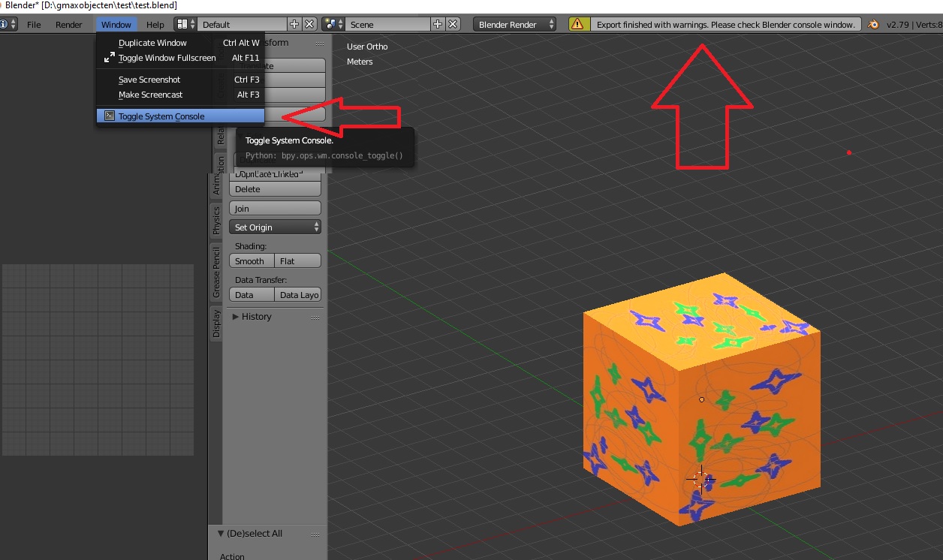The width and height of the screenshot is (943, 560).
Task: Grab the History panel drag handle
Action: (x=315, y=317)
